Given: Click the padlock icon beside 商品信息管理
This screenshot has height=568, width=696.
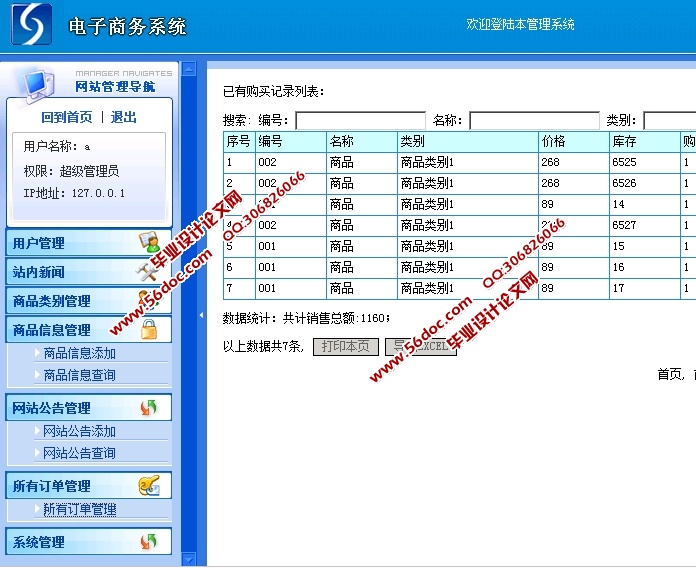Looking at the screenshot, I should (148, 329).
